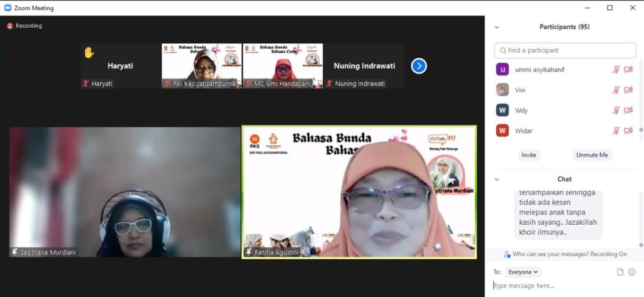Select participant name Wdy
The image size is (644, 297).
[x=521, y=111]
